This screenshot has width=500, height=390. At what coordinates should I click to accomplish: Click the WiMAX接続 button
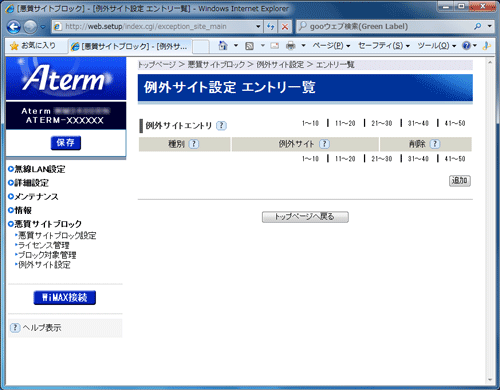[x=65, y=298]
